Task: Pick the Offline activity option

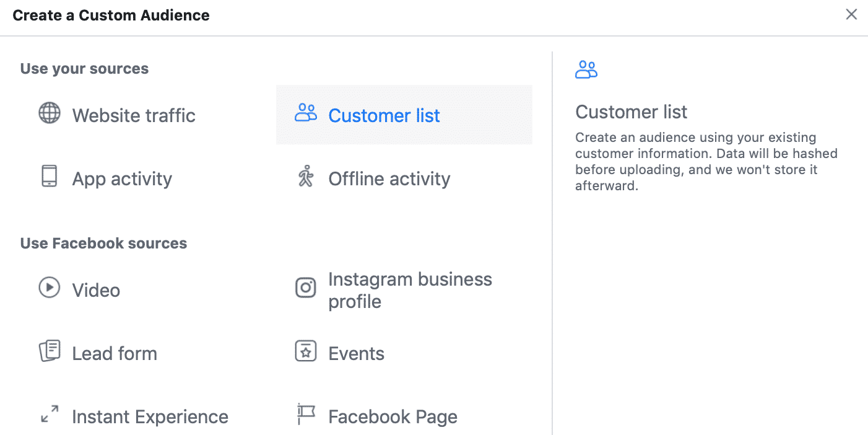Action: click(389, 179)
